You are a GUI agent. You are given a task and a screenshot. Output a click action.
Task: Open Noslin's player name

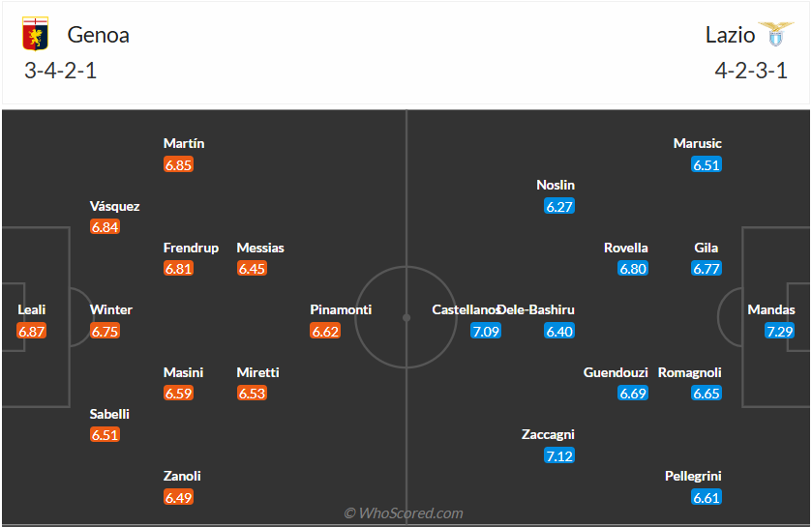coord(556,185)
